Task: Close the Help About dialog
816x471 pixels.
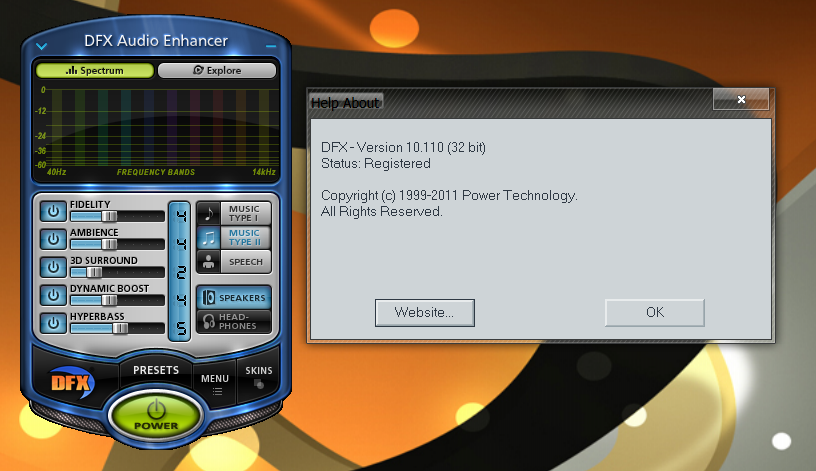Action: click(x=741, y=99)
